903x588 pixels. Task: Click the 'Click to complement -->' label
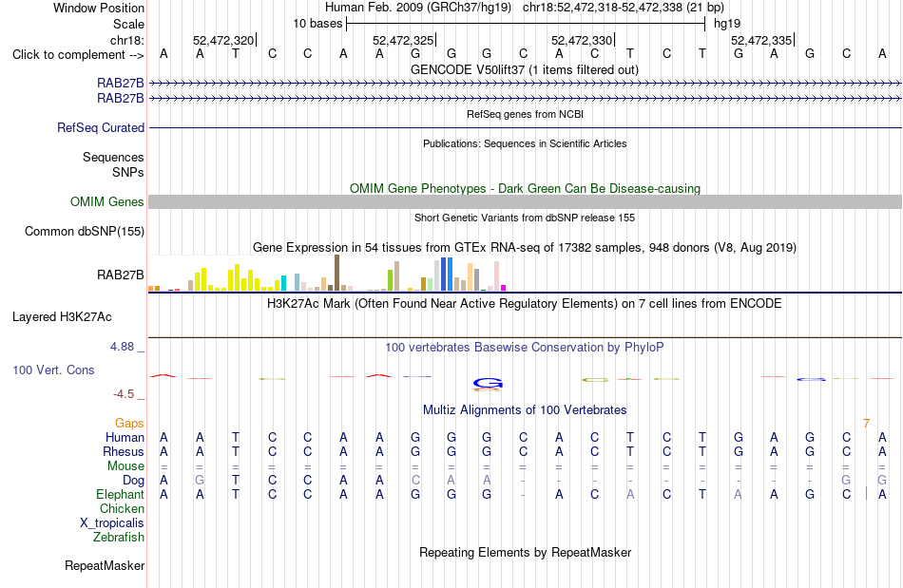(78, 55)
